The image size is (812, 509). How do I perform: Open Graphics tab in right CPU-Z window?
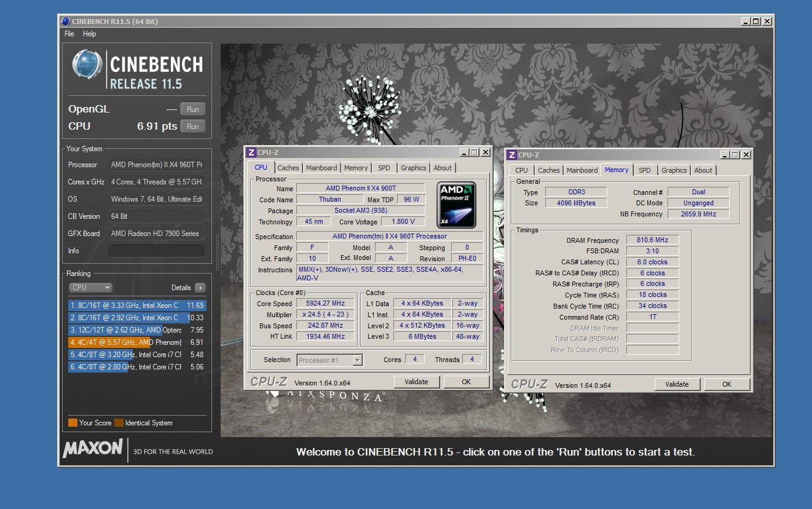tap(674, 170)
